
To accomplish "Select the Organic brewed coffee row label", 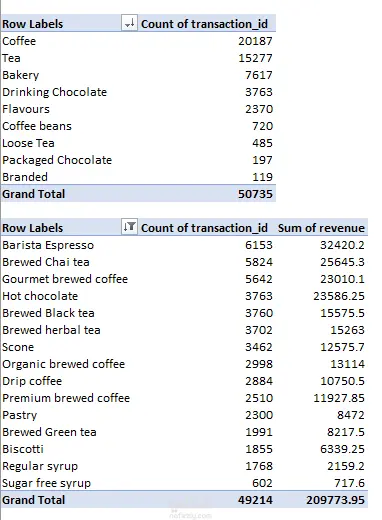I will 64,364.
